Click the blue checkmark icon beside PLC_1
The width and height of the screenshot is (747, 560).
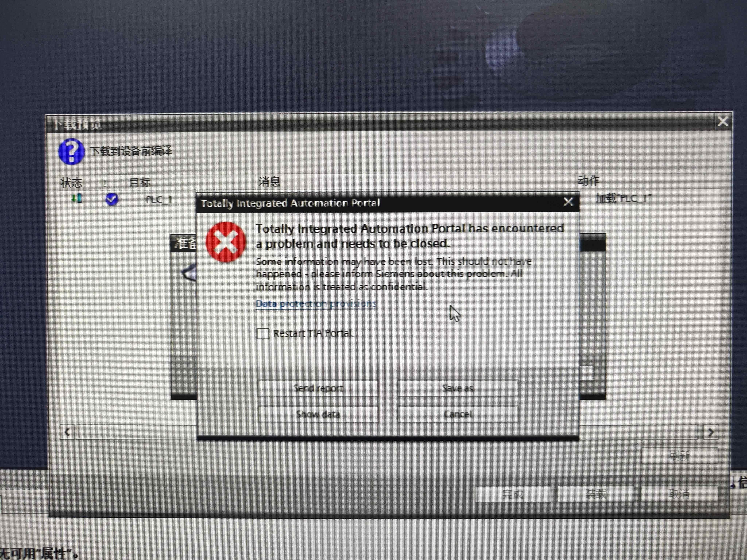(111, 199)
